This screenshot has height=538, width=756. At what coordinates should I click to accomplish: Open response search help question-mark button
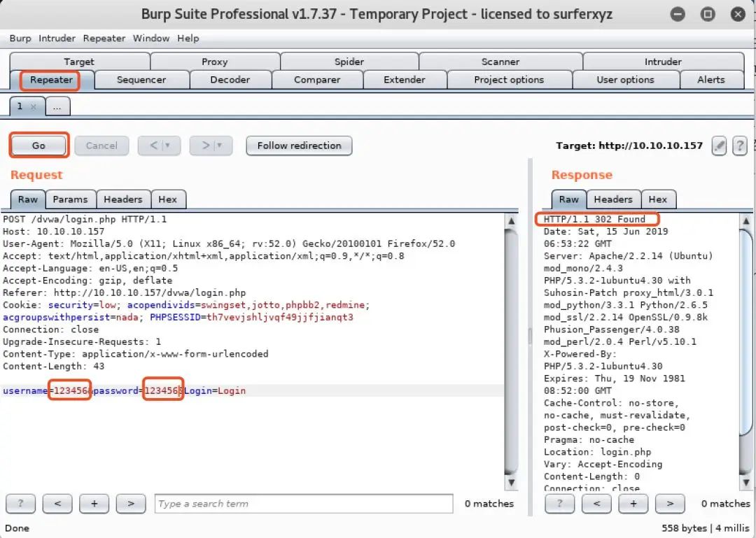[x=559, y=504]
